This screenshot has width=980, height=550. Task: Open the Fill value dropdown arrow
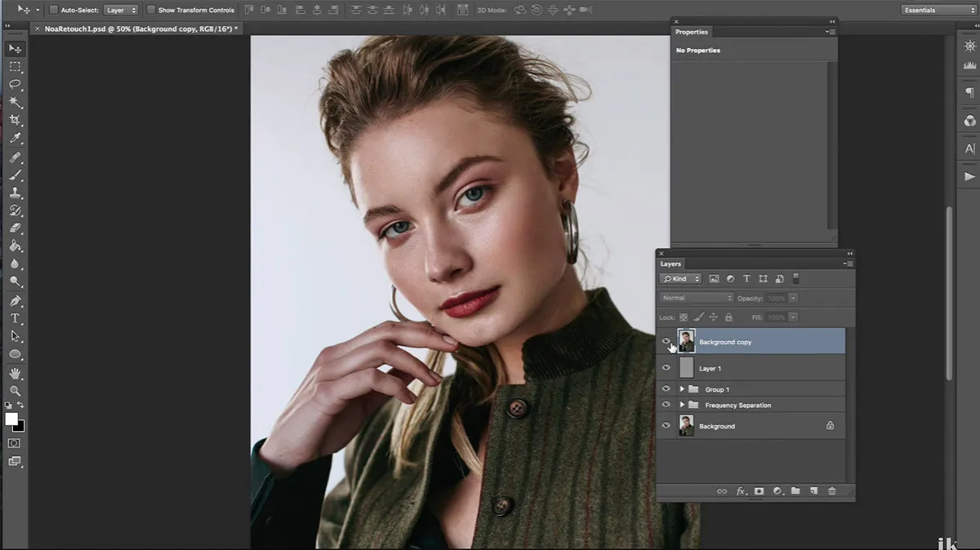point(794,317)
